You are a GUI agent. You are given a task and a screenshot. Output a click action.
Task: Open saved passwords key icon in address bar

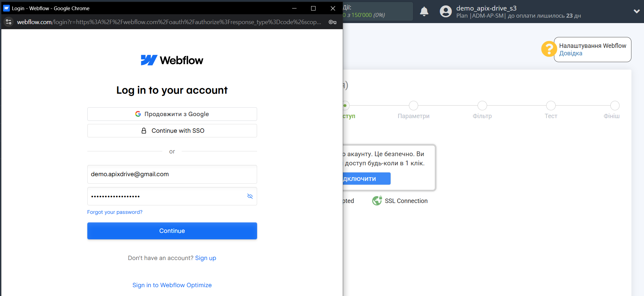click(333, 22)
